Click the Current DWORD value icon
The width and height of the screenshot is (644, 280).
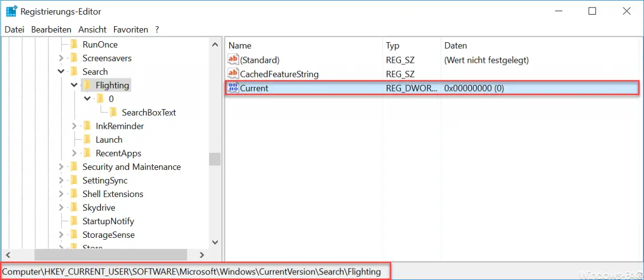(x=233, y=88)
